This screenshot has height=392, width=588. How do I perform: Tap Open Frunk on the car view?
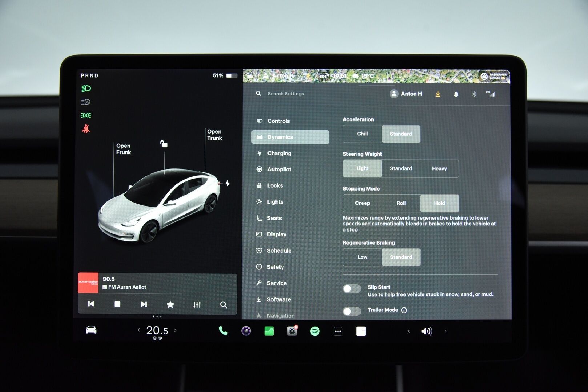pos(124,149)
